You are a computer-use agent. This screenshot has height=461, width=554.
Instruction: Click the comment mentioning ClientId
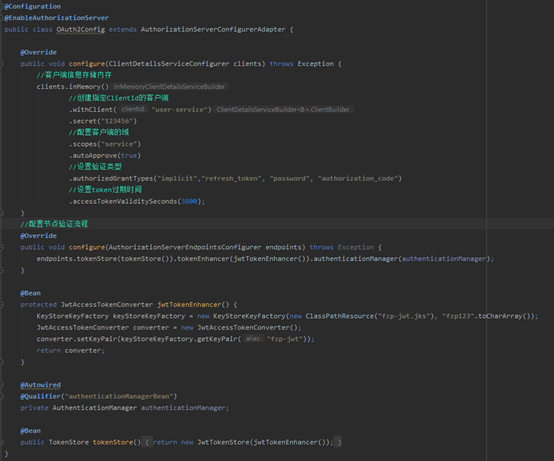tap(118, 98)
